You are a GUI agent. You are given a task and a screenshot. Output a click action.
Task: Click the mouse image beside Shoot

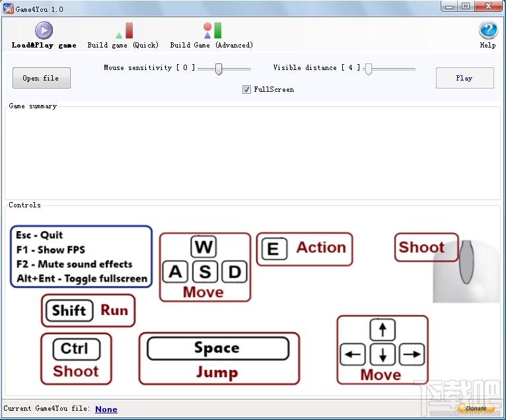coord(466,271)
